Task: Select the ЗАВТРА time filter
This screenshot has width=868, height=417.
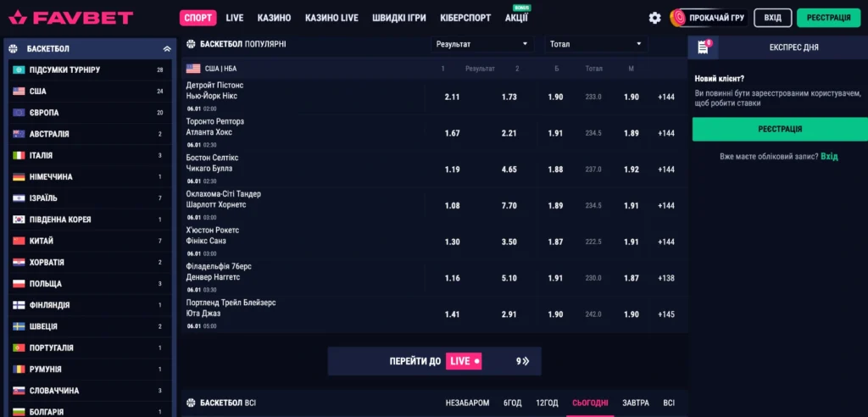Action: [x=635, y=403]
